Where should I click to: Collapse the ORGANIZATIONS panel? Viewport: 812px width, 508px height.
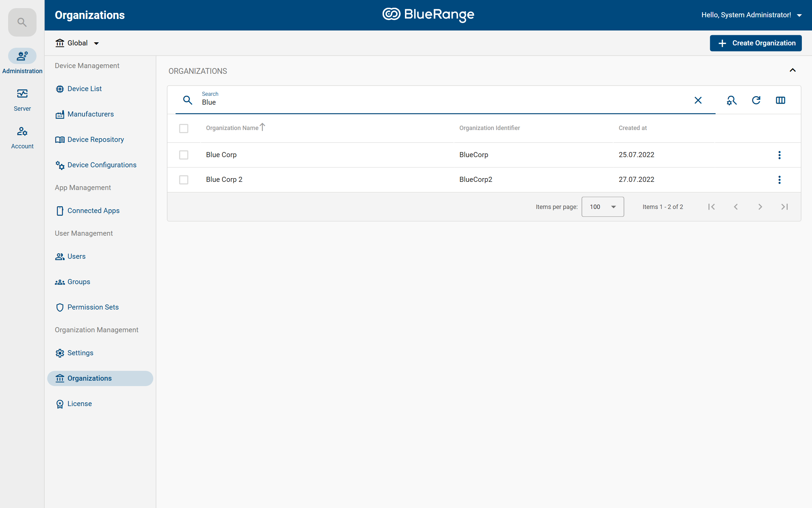pos(793,70)
